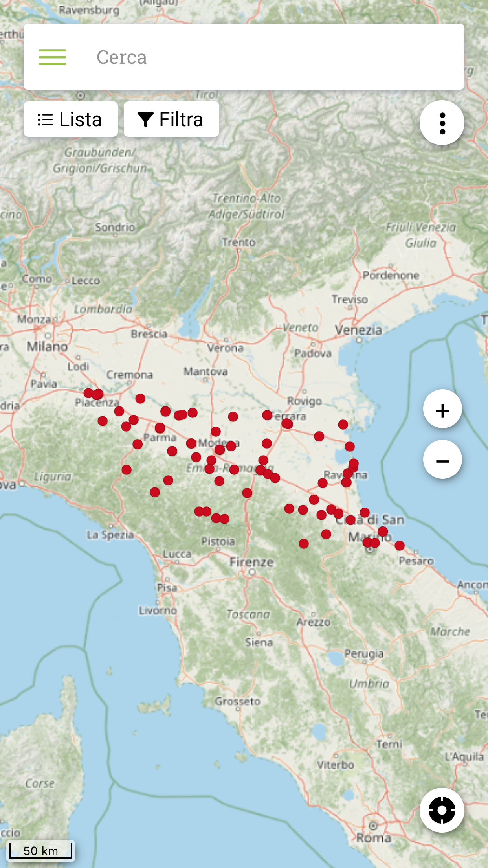Click the 50 km scale bar

pyautogui.click(x=40, y=851)
